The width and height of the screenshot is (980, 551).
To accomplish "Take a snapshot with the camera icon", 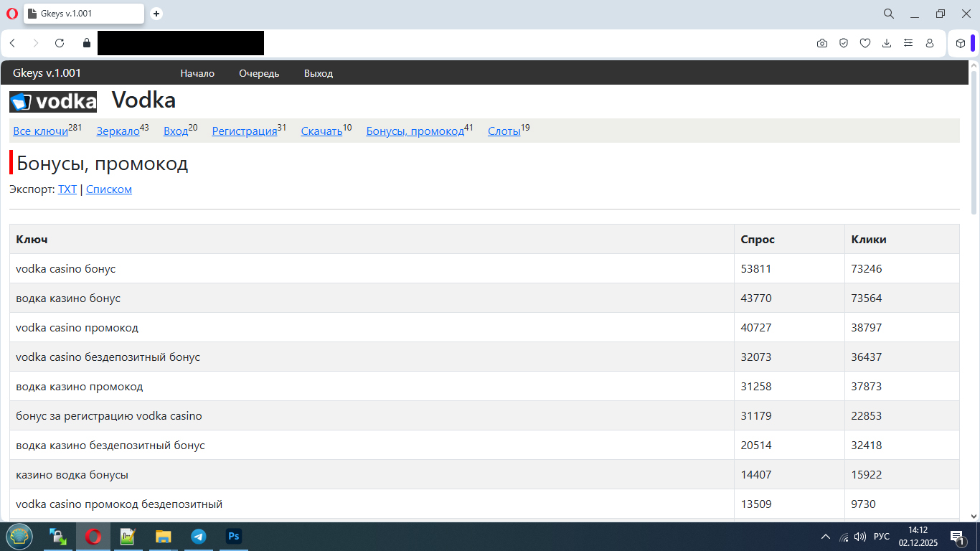I will [x=822, y=43].
